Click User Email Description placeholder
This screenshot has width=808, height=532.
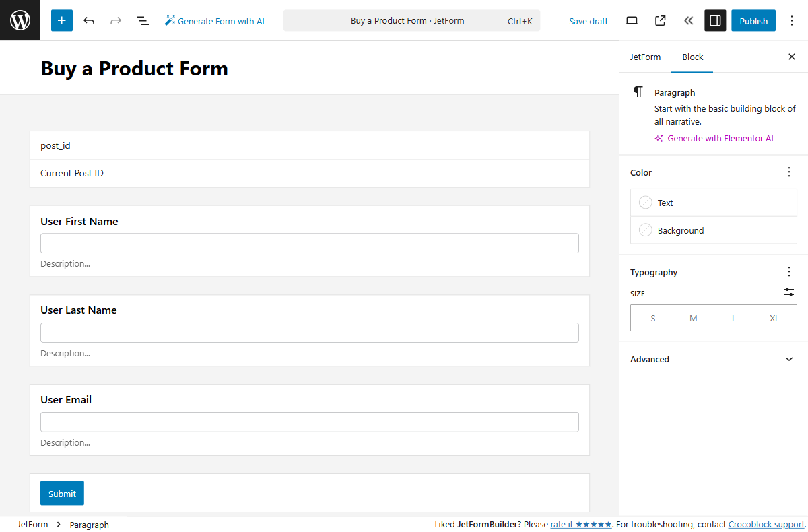[x=65, y=442]
